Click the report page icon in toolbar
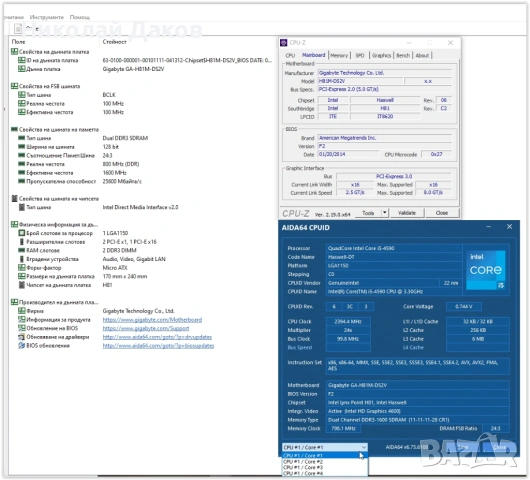Screen dimensions: 530x480 18,29
